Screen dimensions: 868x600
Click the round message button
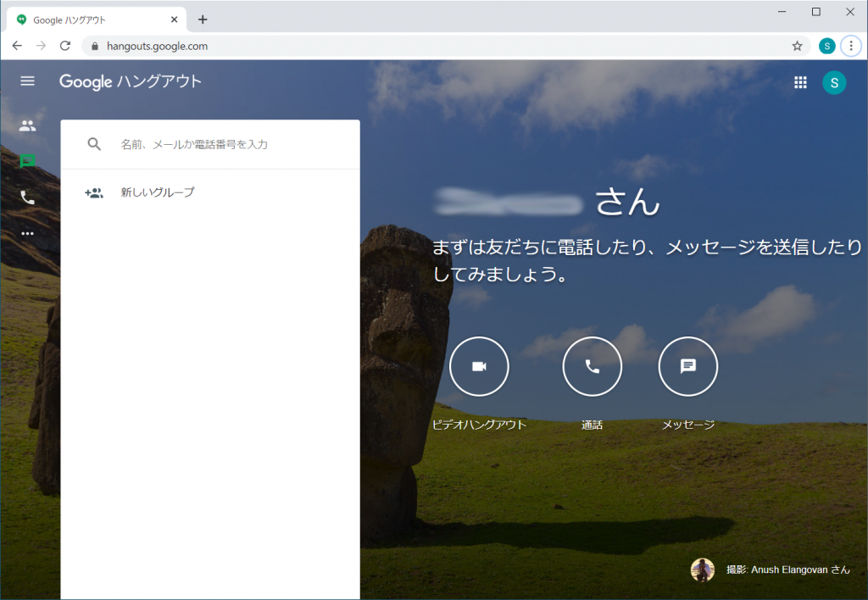(x=688, y=366)
